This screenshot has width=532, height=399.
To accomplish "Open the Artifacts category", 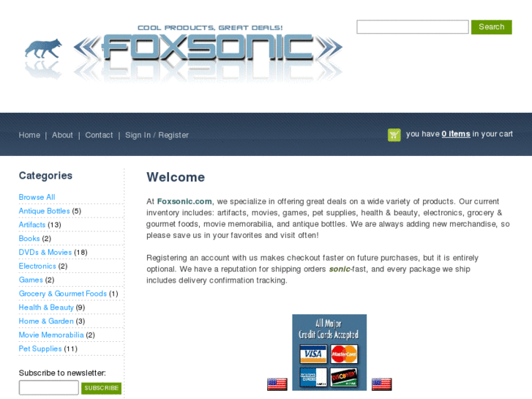I will [x=32, y=225].
